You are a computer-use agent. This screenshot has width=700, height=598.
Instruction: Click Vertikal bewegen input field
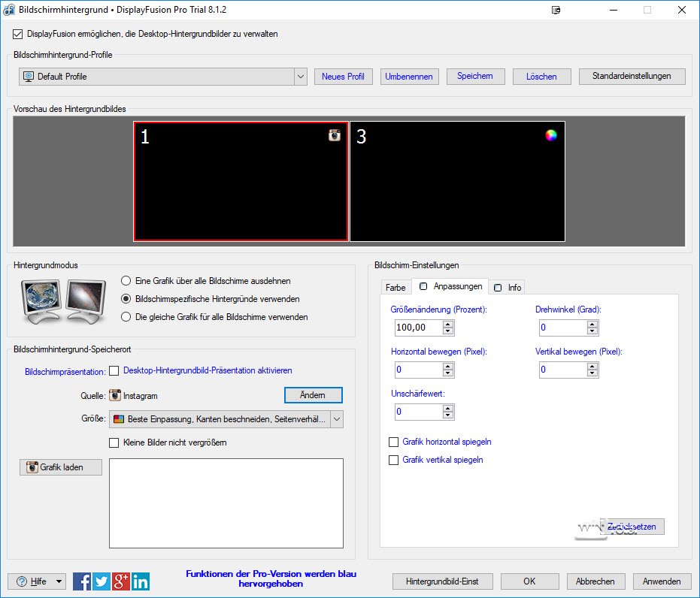click(563, 370)
